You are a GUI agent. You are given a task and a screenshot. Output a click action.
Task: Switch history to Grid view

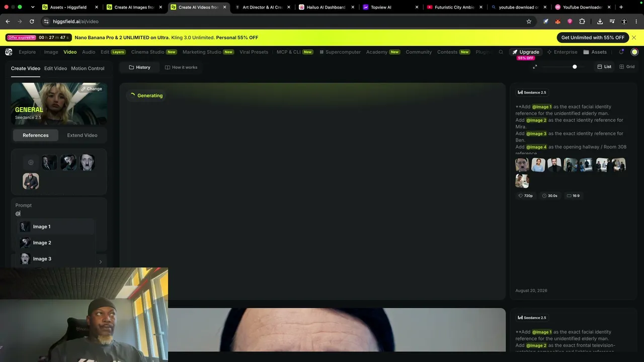[x=627, y=67]
